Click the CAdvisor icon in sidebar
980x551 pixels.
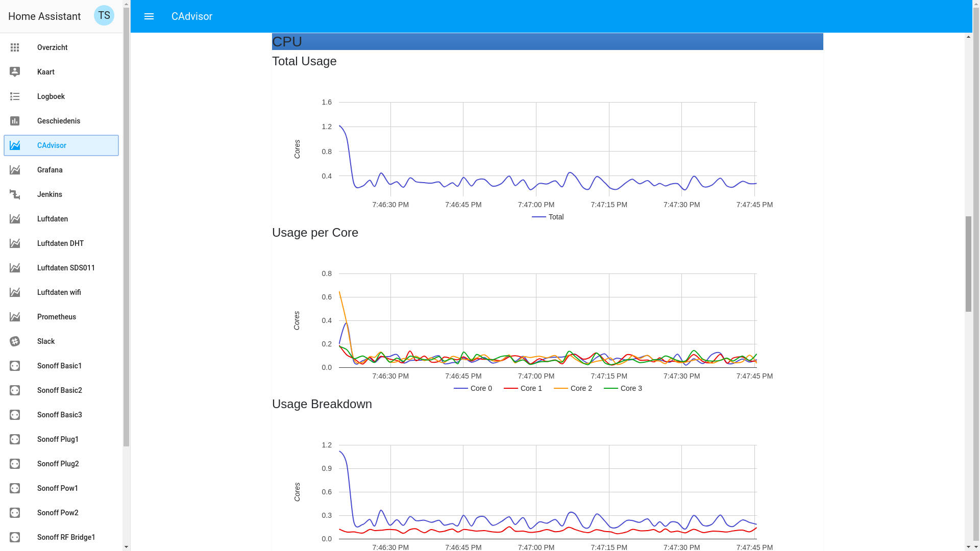(x=15, y=145)
